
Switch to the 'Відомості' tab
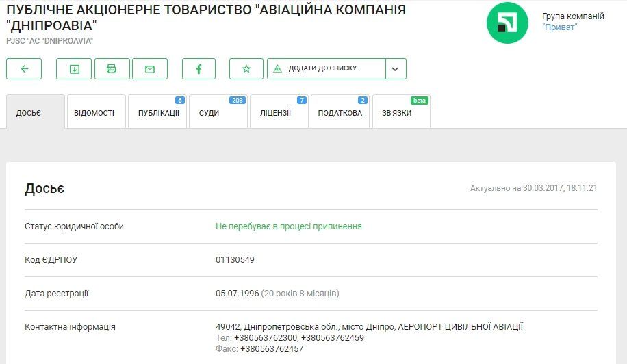pos(97,112)
